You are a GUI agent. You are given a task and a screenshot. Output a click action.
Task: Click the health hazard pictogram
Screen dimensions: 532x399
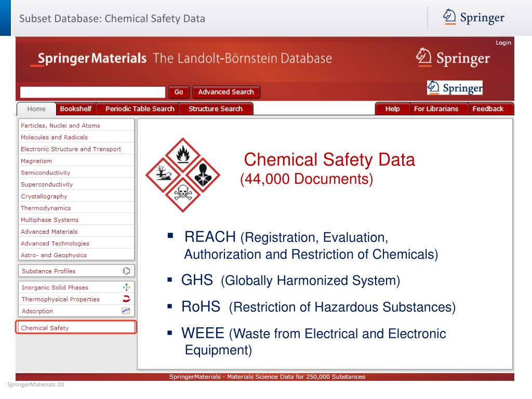(x=203, y=175)
